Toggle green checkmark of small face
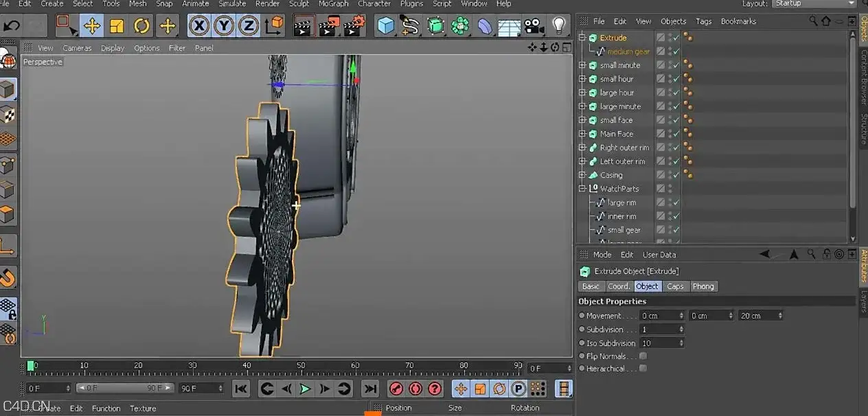Image resolution: width=868 pixels, height=416 pixels. (x=676, y=120)
